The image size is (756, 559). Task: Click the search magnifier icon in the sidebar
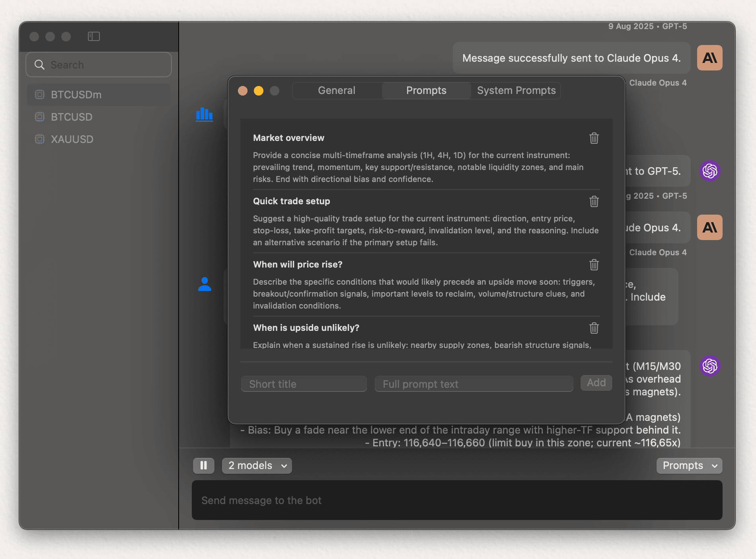point(39,64)
